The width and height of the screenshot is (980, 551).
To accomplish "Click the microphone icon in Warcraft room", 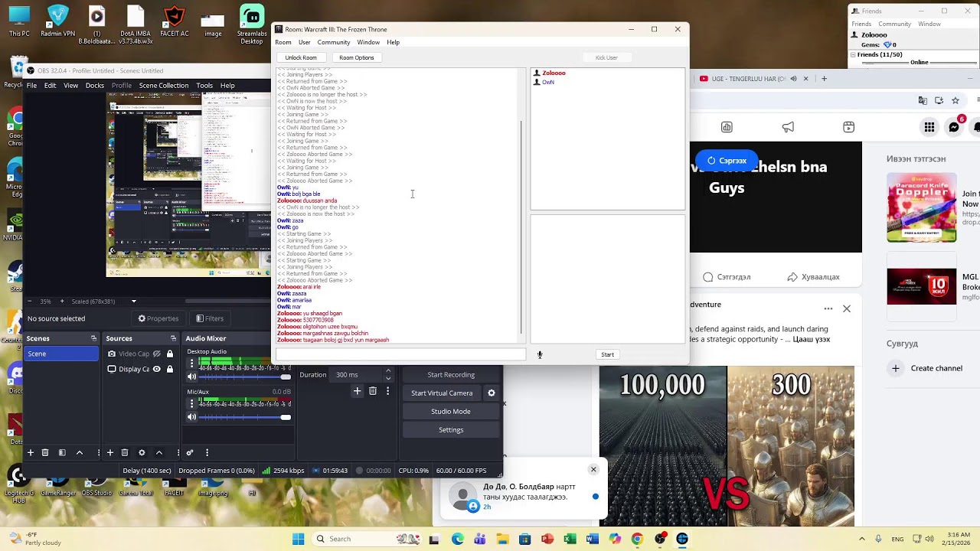I will point(540,354).
